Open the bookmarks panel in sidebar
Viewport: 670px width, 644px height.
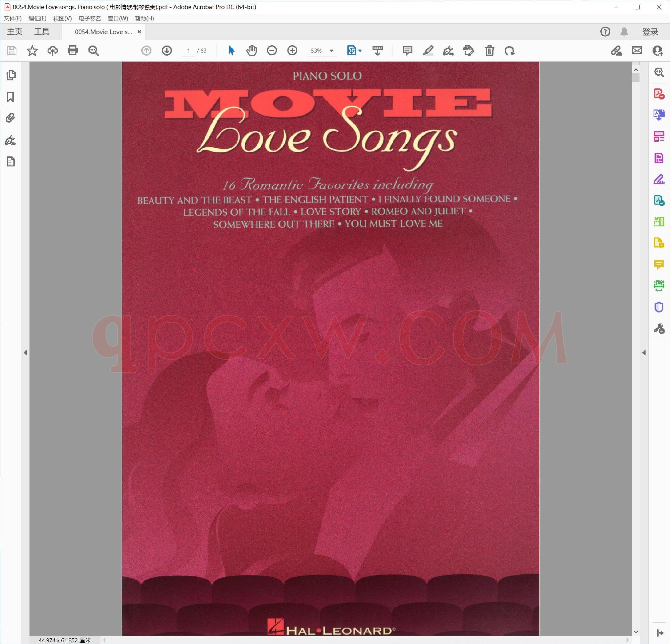[x=11, y=97]
